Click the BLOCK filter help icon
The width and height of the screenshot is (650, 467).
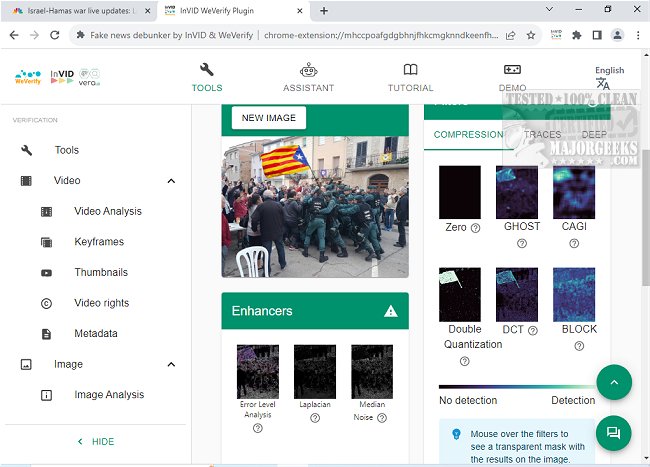(579, 346)
